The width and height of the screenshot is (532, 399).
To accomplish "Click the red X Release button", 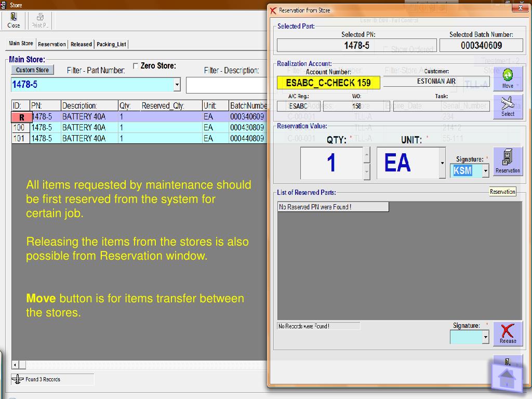I will coord(508,334).
